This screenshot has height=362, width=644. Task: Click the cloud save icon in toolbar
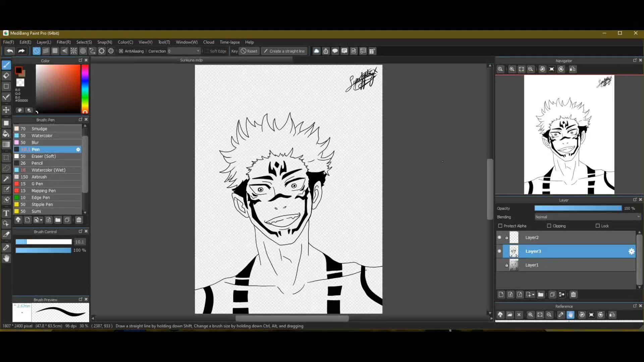pos(316,51)
